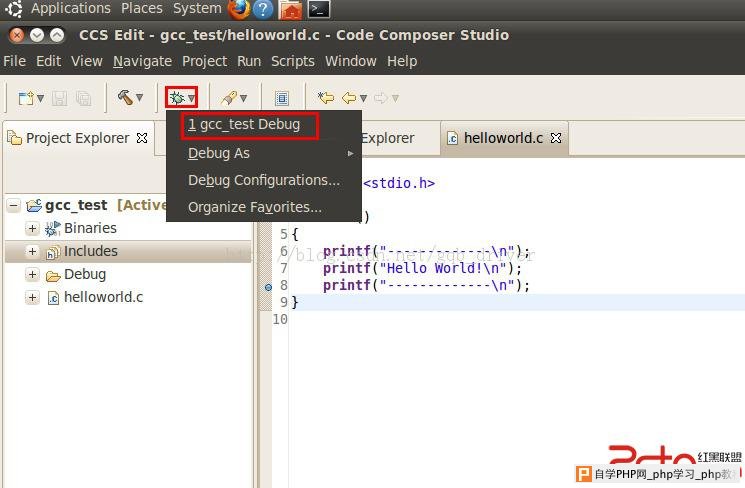745x488 pixels.
Task: Choose Organize Favorites... menu entry
Action: pos(264,207)
